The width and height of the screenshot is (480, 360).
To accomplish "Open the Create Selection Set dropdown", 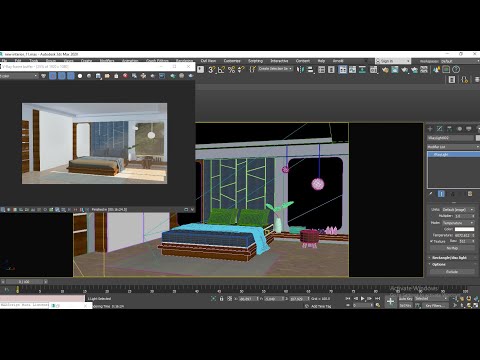I will (276, 68).
